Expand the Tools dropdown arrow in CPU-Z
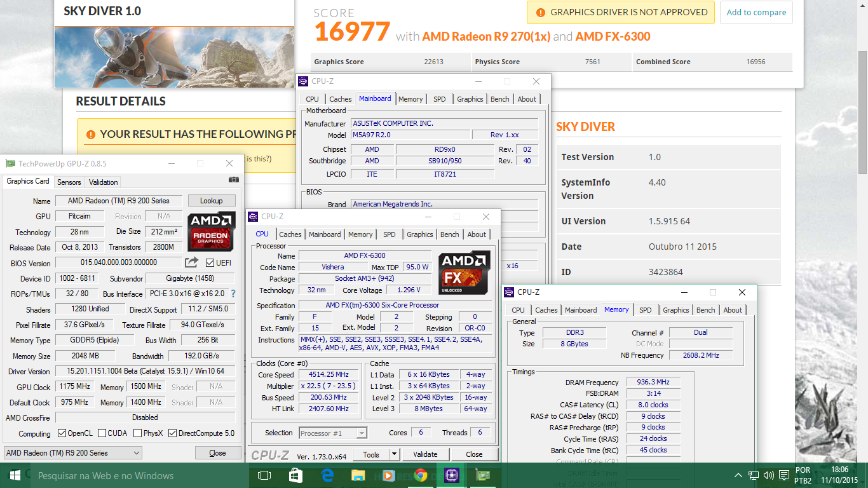 [394, 454]
